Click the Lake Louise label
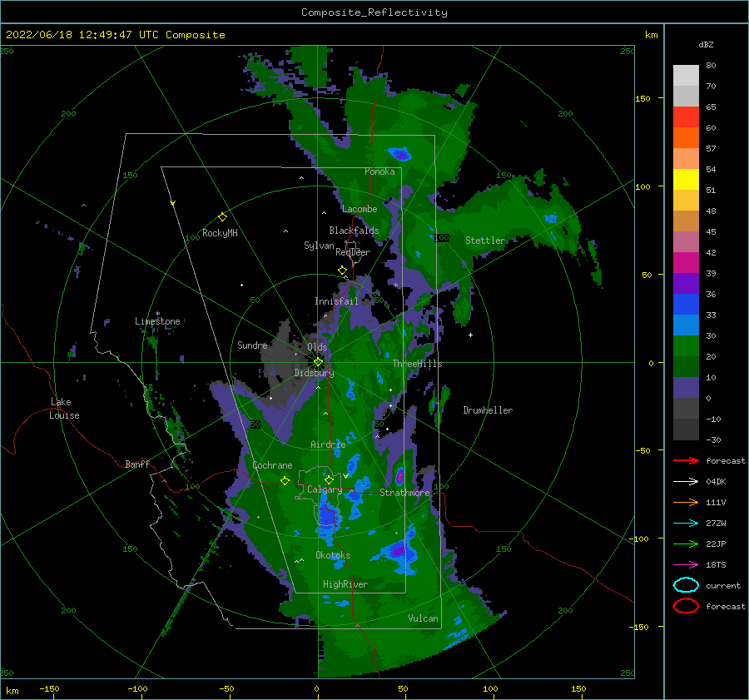749x700 pixels. 64,409
